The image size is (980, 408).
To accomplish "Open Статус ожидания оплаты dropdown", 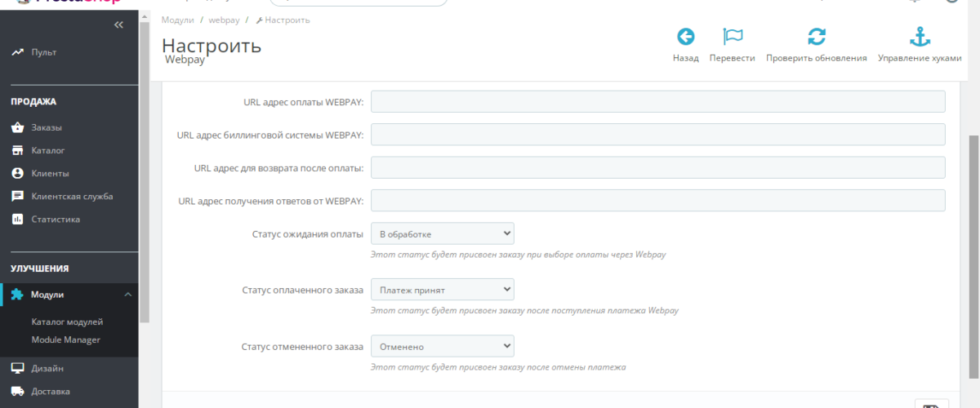I will [443, 234].
